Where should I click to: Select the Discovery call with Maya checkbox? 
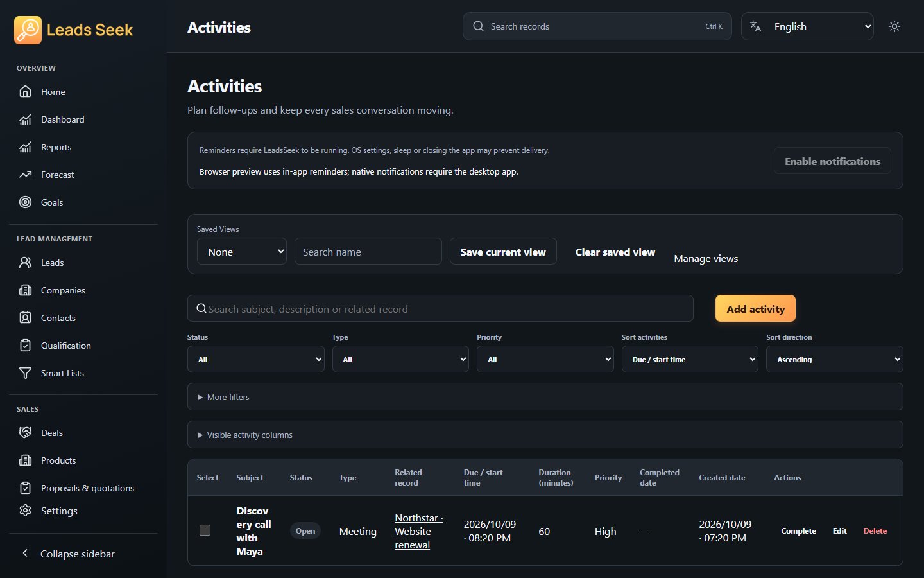[205, 530]
